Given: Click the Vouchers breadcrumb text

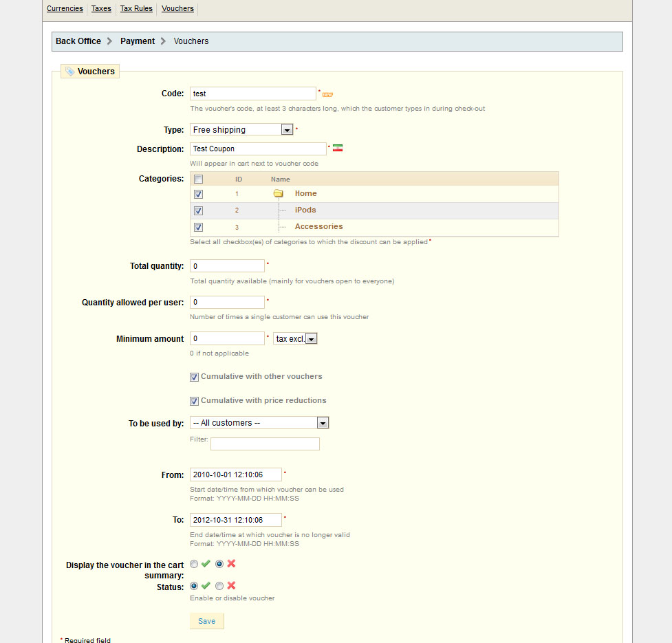Looking at the screenshot, I should click(191, 41).
